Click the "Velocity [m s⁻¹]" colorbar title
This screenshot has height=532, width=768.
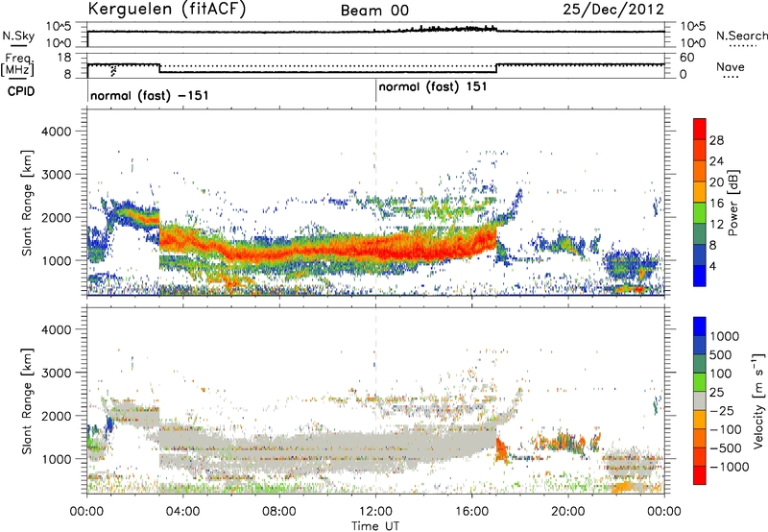point(758,400)
